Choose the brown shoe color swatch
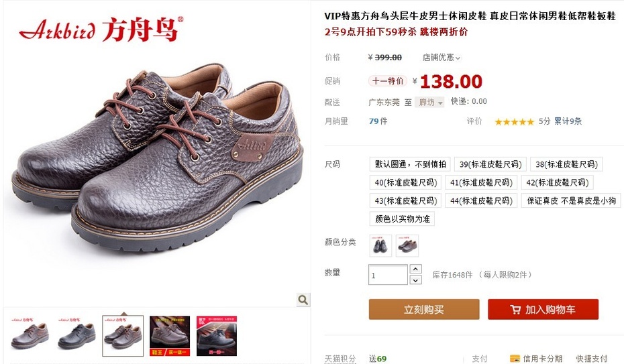The image size is (624, 364). tap(407, 245)
